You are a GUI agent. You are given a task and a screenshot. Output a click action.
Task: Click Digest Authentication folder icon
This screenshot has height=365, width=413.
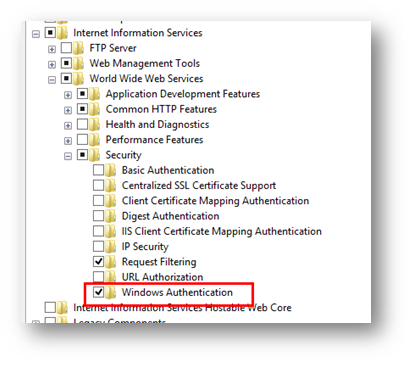pyautogui.click(x=110, y=216)
